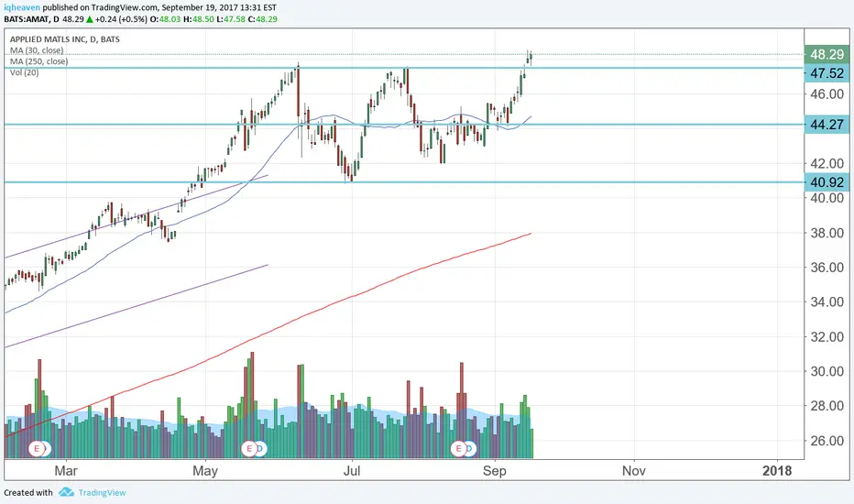This screenshot has width=854, height=504.
Task: Click the Jul label on time axis
Action: click(351, 470)
